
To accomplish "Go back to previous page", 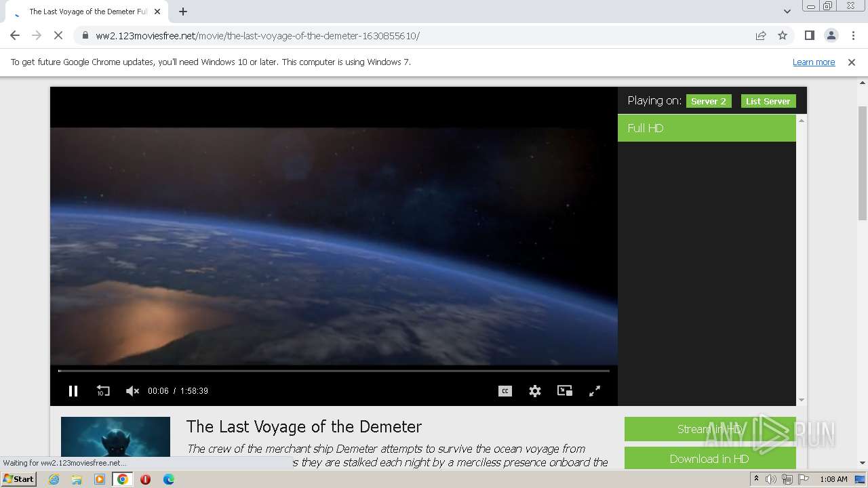I will [x=15, y=35].
